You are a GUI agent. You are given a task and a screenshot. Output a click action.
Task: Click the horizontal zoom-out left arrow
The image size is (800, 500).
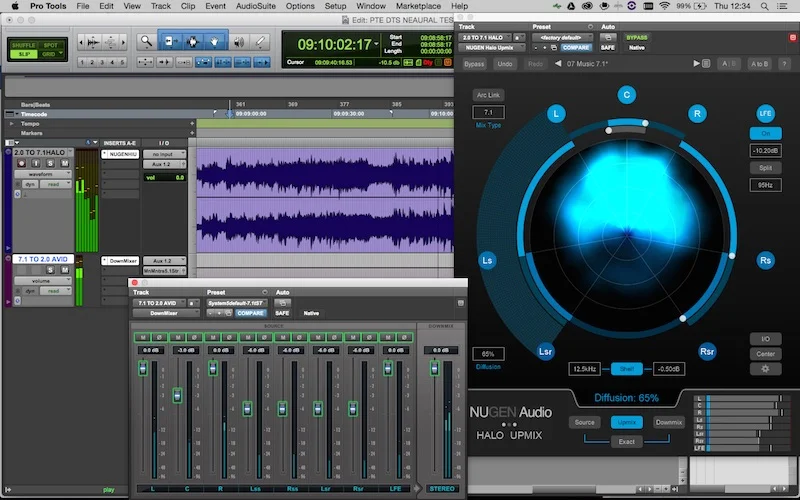click(x=81, y=42)
